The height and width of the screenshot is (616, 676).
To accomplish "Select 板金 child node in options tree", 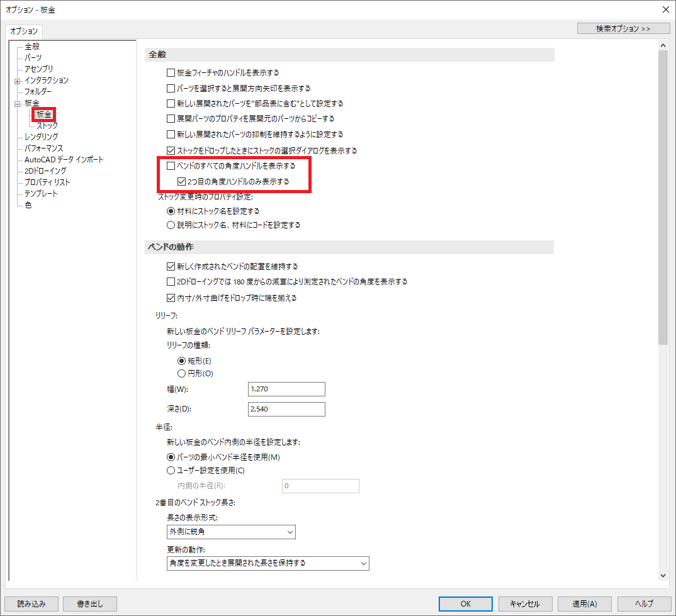I will pos(43,114).
